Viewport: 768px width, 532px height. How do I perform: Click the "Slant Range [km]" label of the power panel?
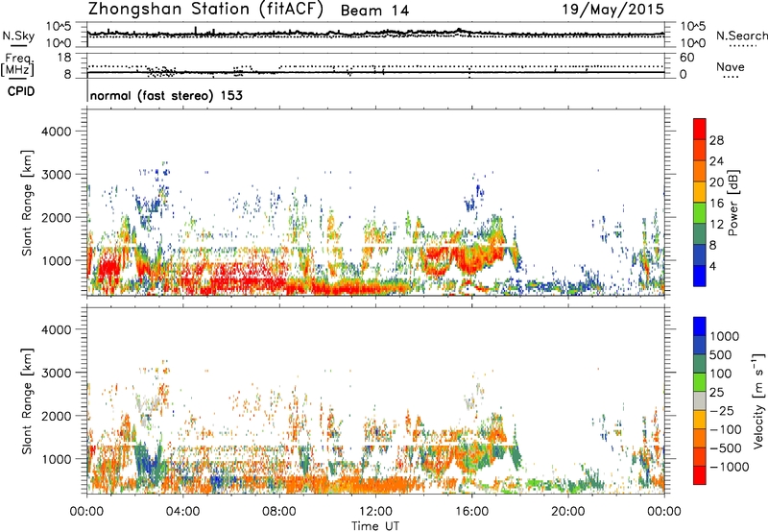(x=27, y=203)
